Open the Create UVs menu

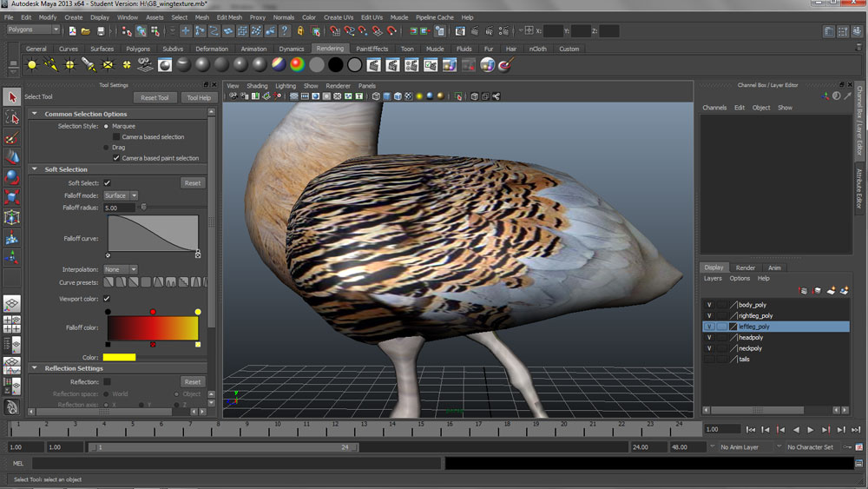point(338,17)
